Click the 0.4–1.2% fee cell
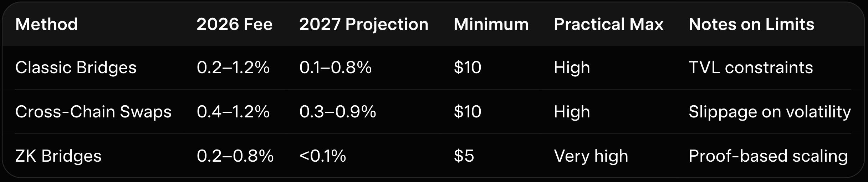Image resolution: width=868 pixels, height=182 pixels. point(233,112)
